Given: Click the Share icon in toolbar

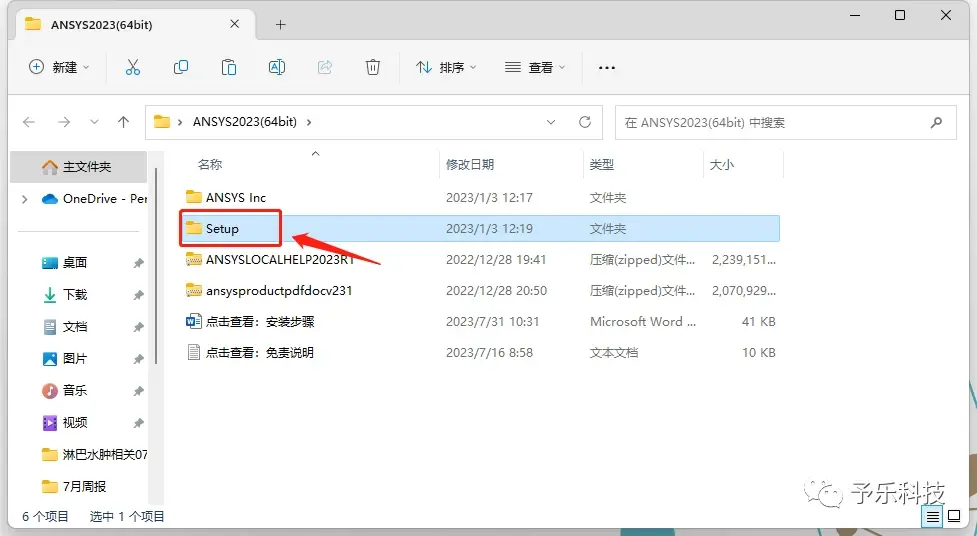Looking at the screenshot, I should pyautogui.click(x=325, y=67).
